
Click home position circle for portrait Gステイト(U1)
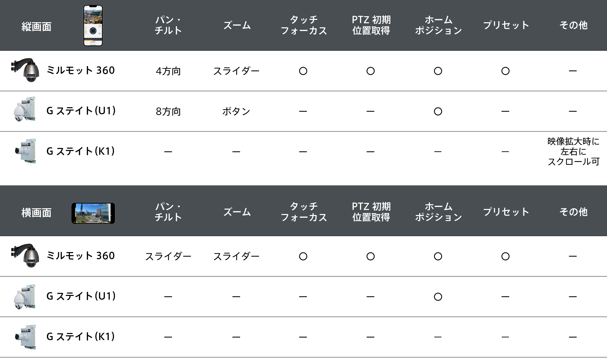tap(438, 112)
